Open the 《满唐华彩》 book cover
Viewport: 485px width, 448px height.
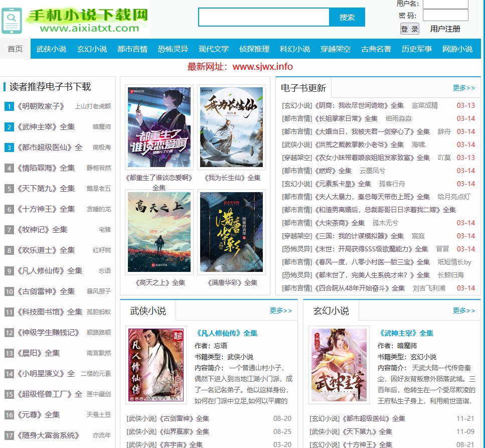(x=231, y=232)
